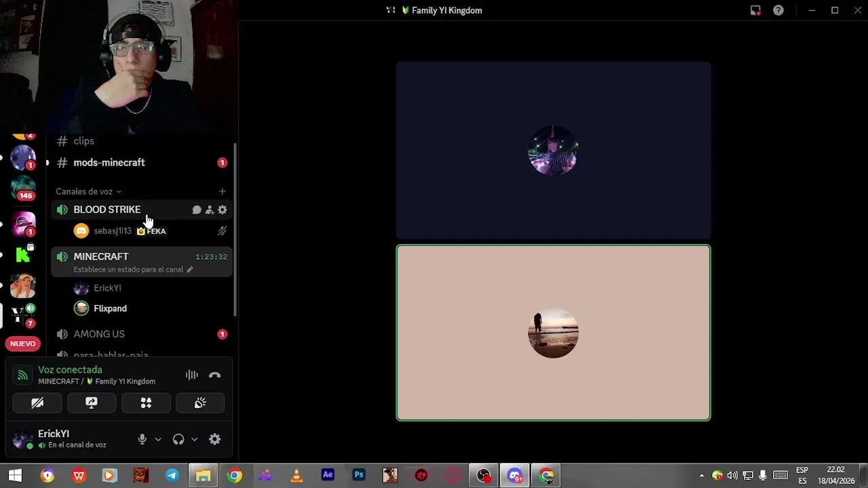Open the server with the 145 badge
This screenshot has height=488, width=868.
pos(22,188)
